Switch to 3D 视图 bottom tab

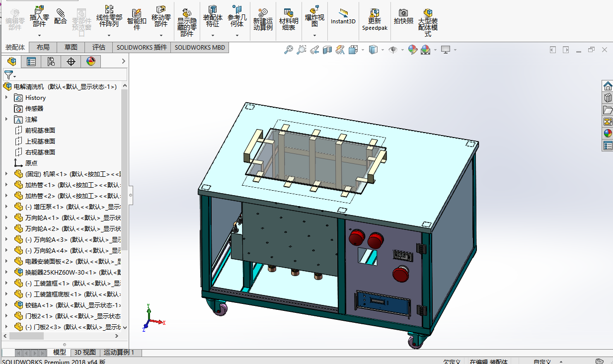pyautogui.click(x=85, y=352)
